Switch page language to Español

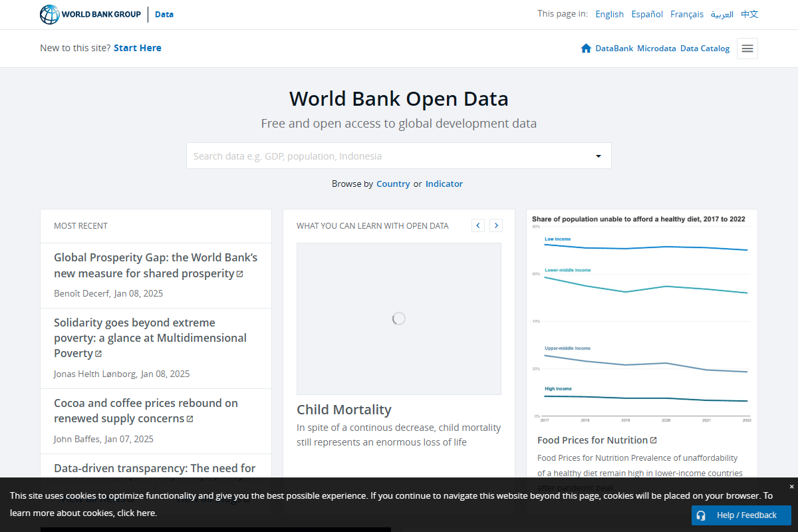click(x=647, y=14)
